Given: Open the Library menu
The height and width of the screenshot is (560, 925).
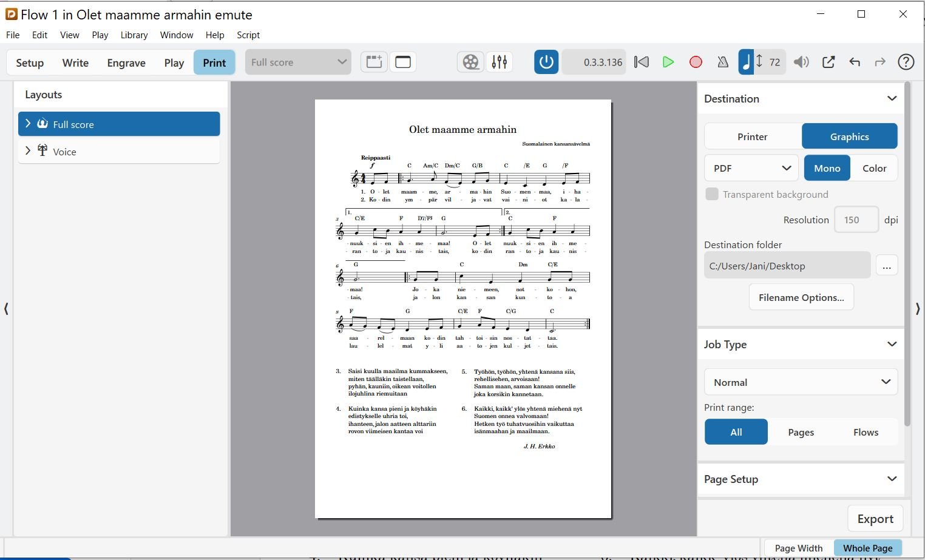Looking at the screenshot, I should click(134, 35).
